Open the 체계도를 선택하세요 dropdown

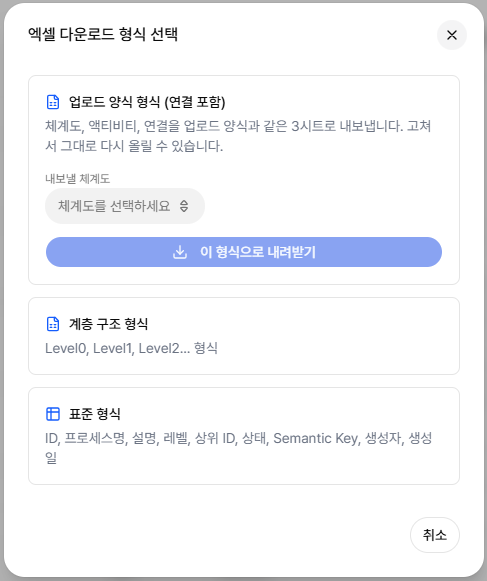(x=125, y=206)
